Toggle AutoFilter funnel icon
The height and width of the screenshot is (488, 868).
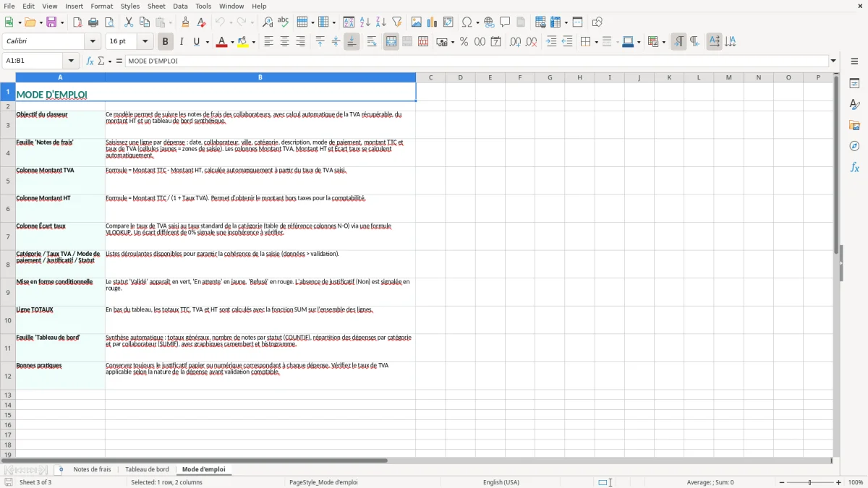397,22
